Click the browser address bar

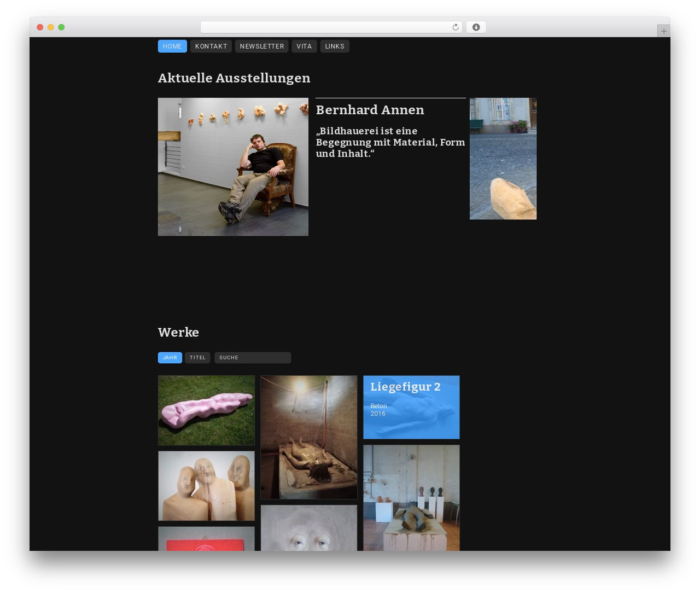331,27
